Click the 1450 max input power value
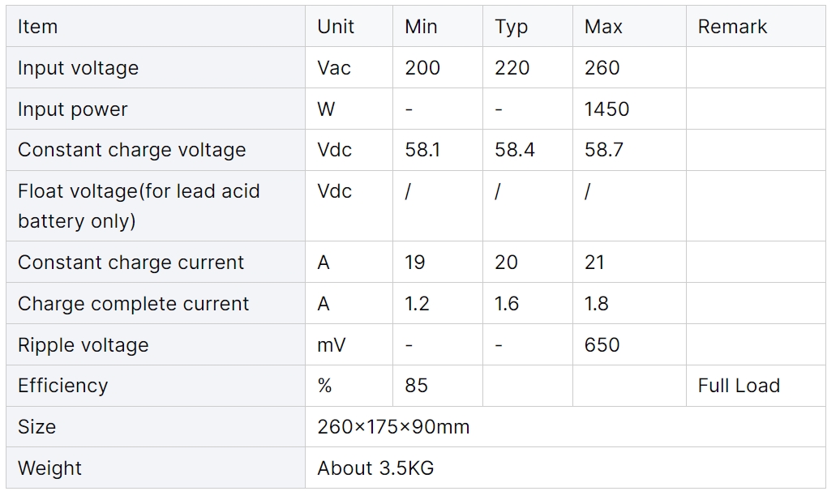The image size is (840, 504). point(606,109)
